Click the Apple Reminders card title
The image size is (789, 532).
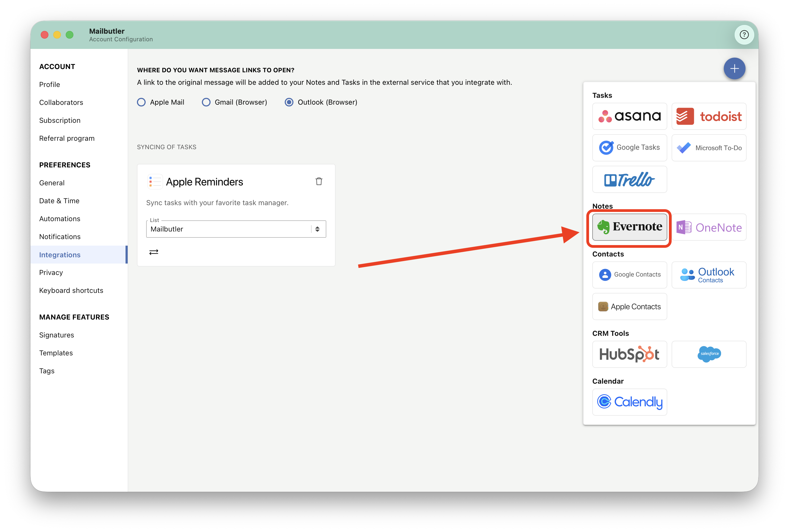[204, 182]
